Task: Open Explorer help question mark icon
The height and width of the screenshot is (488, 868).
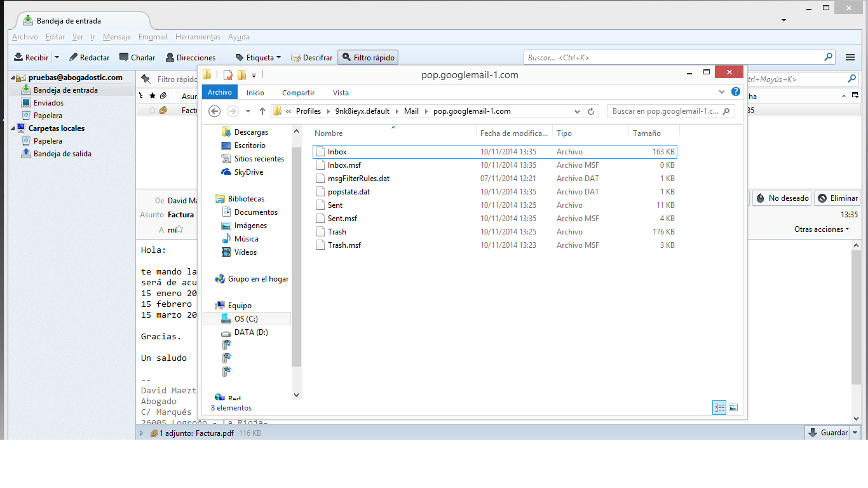Action: (x=736, y=92)
